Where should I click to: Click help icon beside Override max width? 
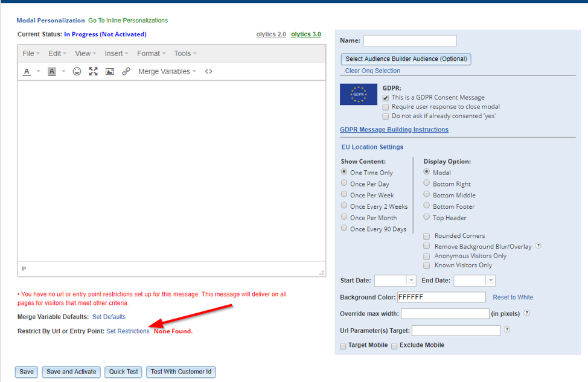527,313
